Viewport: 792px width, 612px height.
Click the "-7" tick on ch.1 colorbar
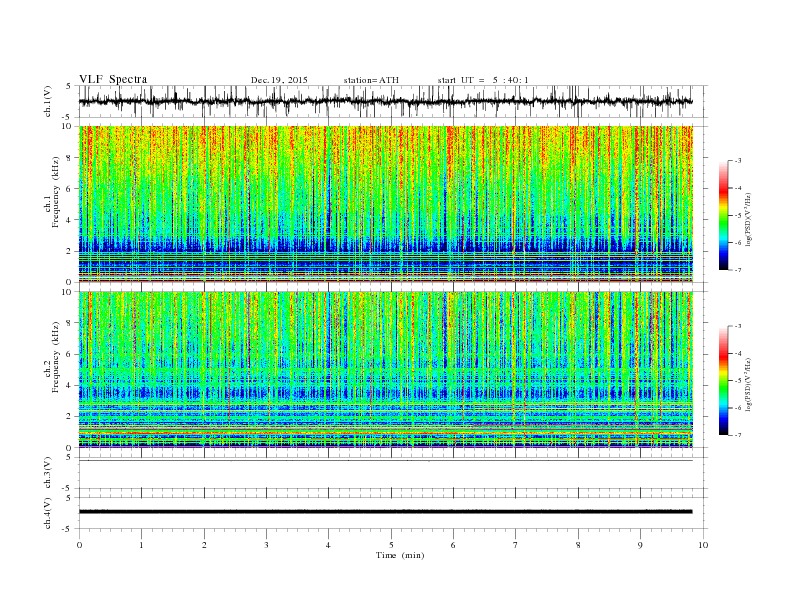(x=738, y=270)
